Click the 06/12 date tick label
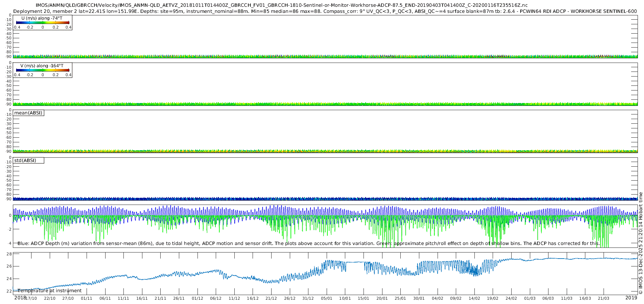The width and height of the screenshot is (644, 304). (216, 298)
